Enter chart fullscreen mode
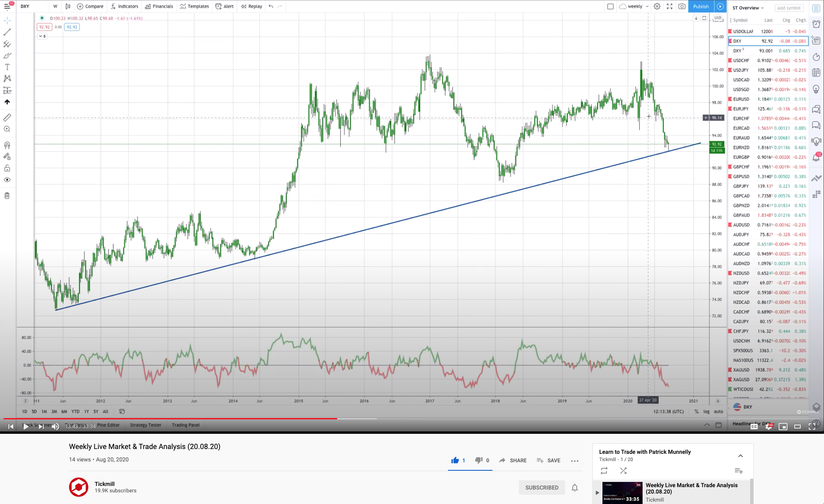Viewport: 824px width, 504px height. tap(669, 6)
